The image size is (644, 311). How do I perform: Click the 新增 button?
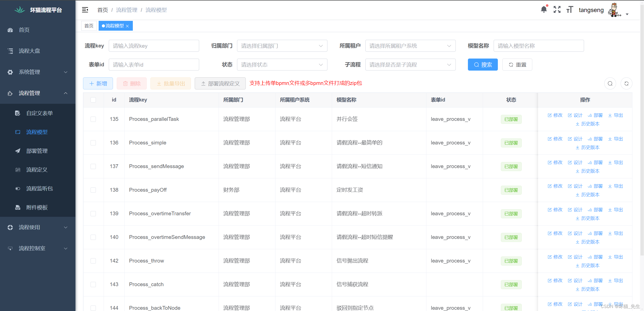tap(98, 83)
